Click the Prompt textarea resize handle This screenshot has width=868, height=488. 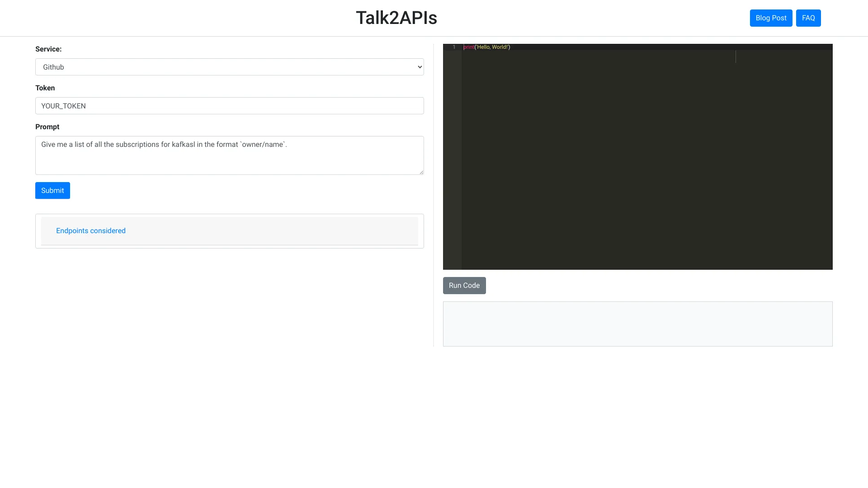421,172
